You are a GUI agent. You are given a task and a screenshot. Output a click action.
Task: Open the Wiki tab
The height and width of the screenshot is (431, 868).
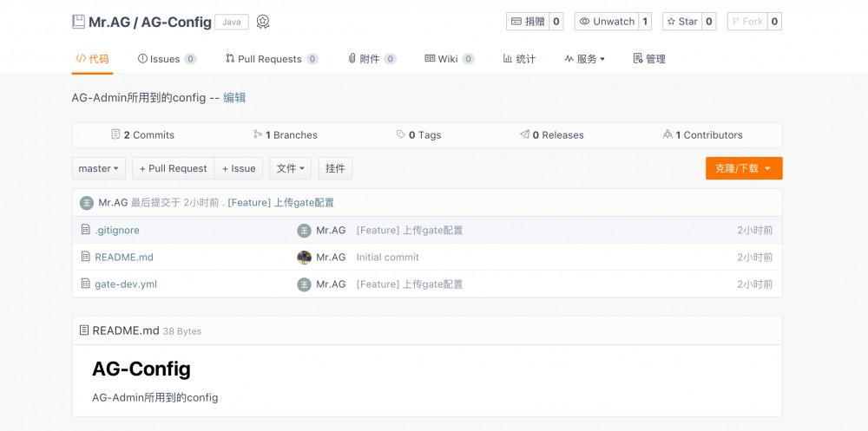450,59
